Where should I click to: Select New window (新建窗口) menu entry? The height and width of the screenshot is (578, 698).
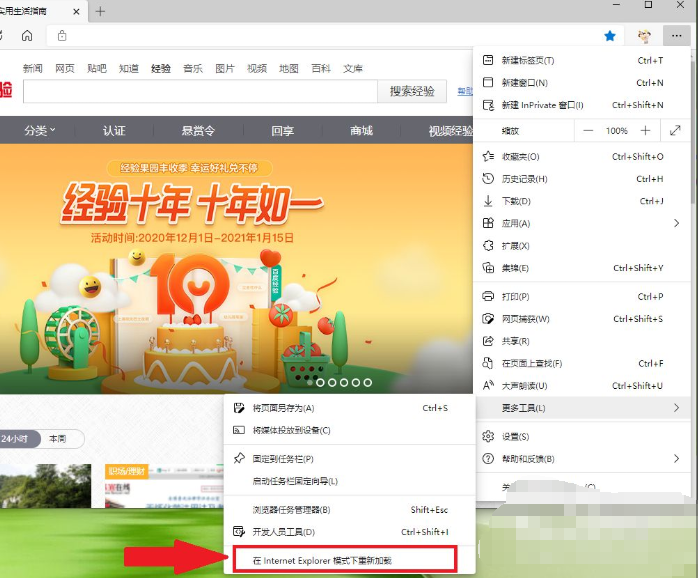[x=581, y=83]
